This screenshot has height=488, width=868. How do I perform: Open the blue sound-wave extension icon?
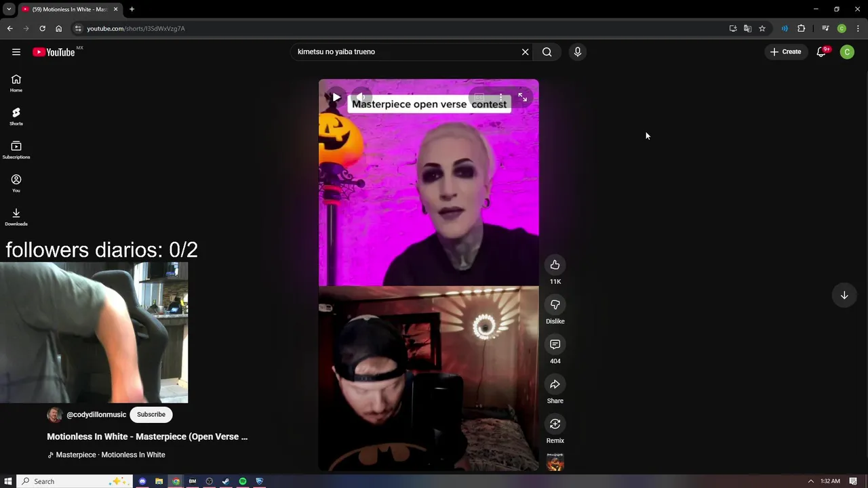785,28
